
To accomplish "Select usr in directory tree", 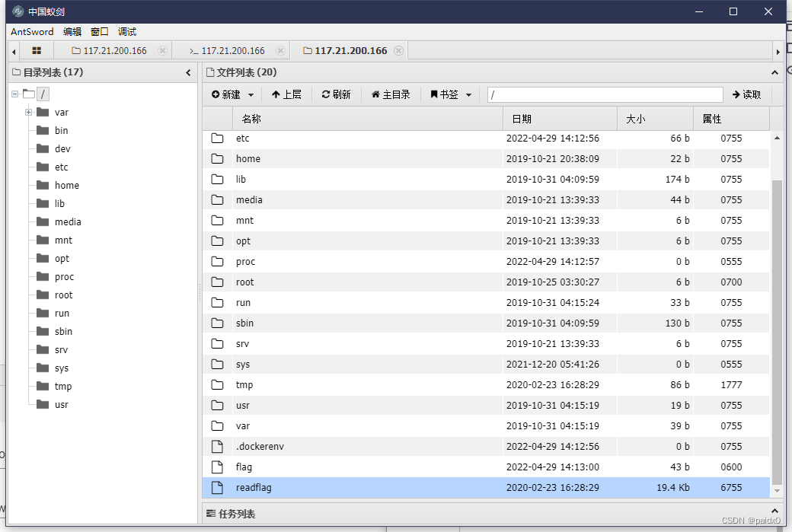I will coord(61,404).
